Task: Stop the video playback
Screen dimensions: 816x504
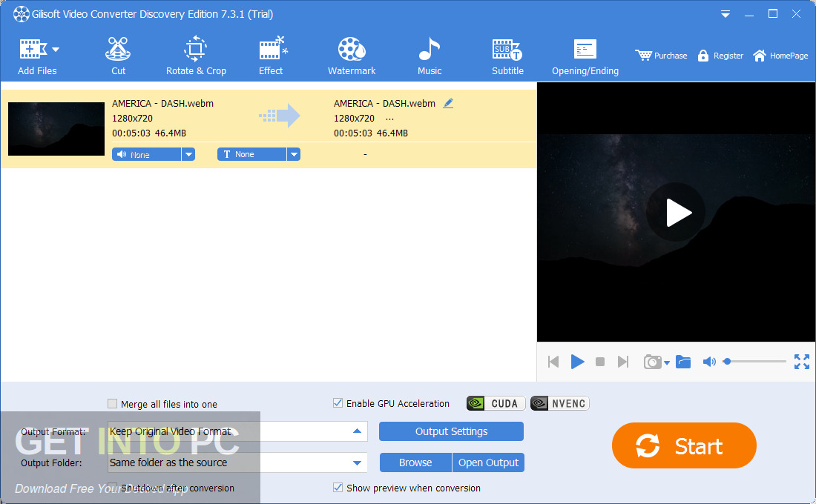Action: tap(600, 362)
